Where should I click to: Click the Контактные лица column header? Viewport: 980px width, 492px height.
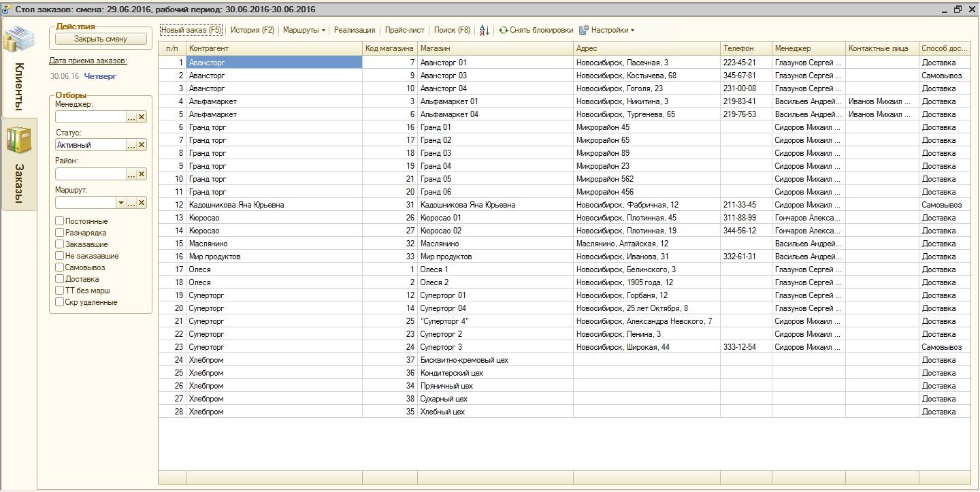(x=882, y=48)
